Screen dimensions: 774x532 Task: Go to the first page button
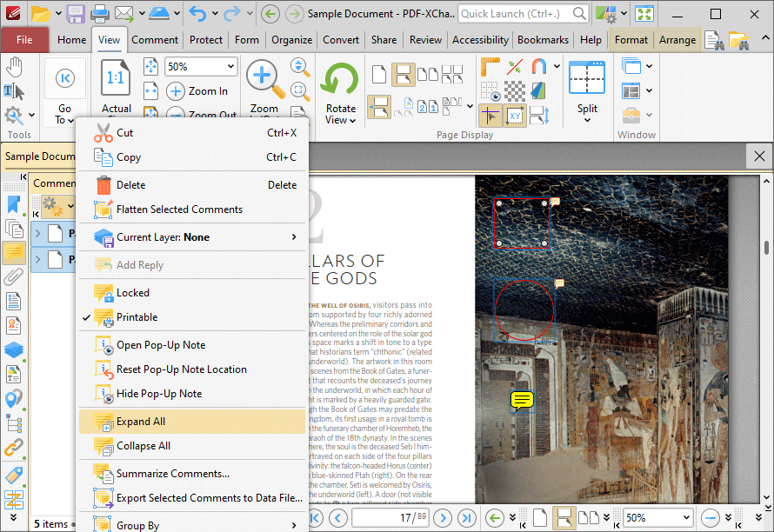[316, 518]
